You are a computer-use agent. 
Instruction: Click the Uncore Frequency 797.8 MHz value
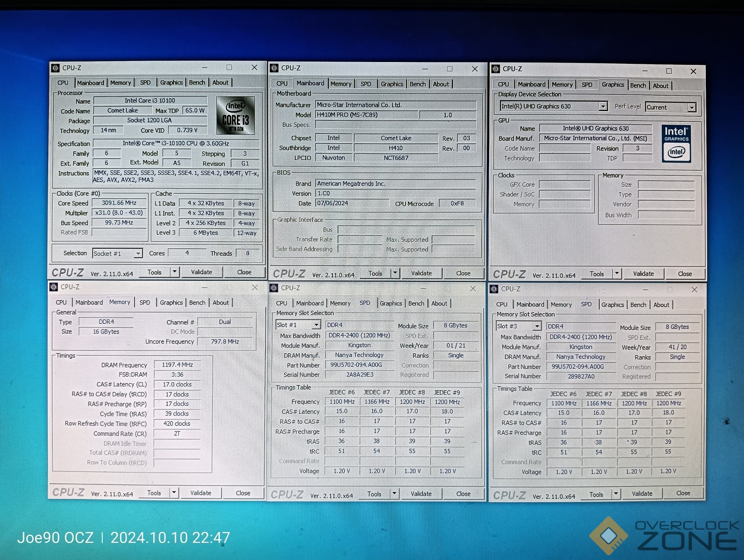click(225, 341)
